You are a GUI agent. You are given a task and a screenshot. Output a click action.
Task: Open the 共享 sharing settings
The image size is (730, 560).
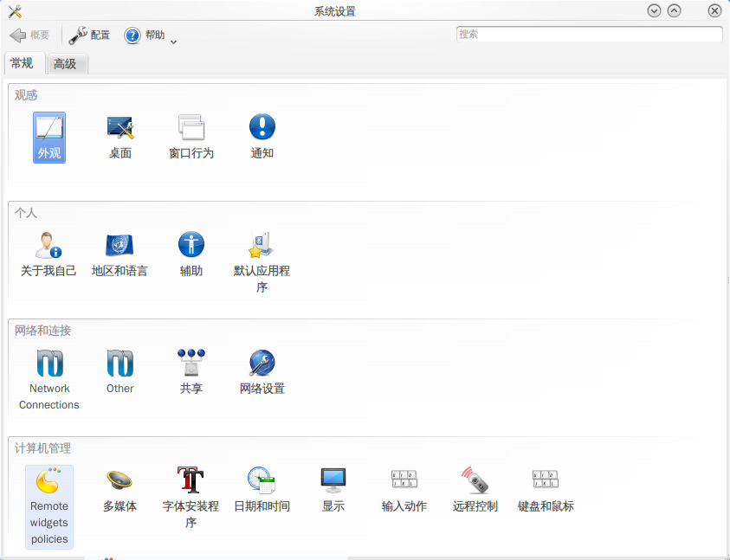click(x=191, y=372)
